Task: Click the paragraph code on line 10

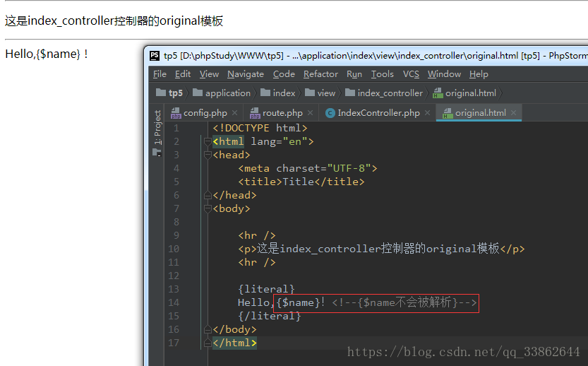Action: pyautogui.click(x=381, y=249)
